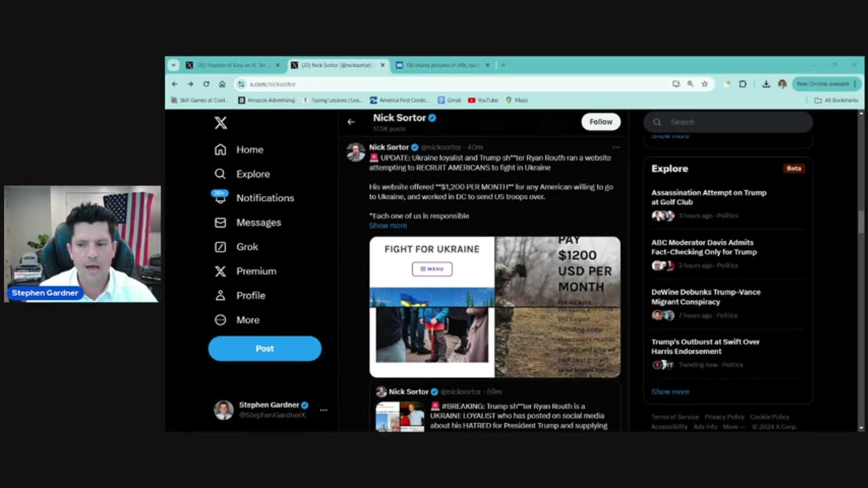Click the back arrow beside Nick Sortor

click(x=351, y=122)
